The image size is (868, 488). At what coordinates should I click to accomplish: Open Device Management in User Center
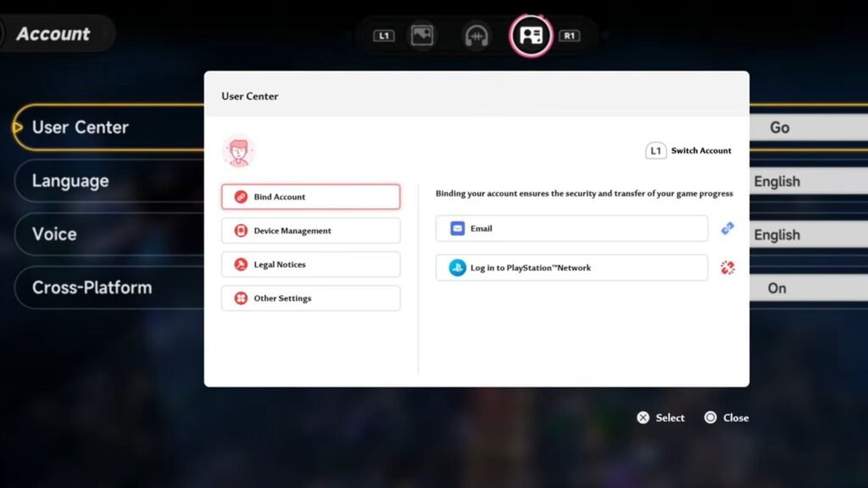[310, 230]
